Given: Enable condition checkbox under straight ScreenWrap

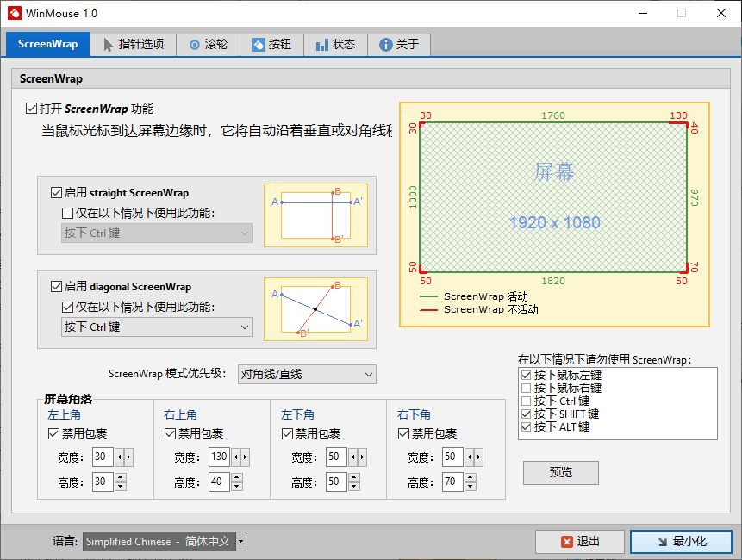Looking at the screenshot, I should pyautogui.click(x=68, y=214).
